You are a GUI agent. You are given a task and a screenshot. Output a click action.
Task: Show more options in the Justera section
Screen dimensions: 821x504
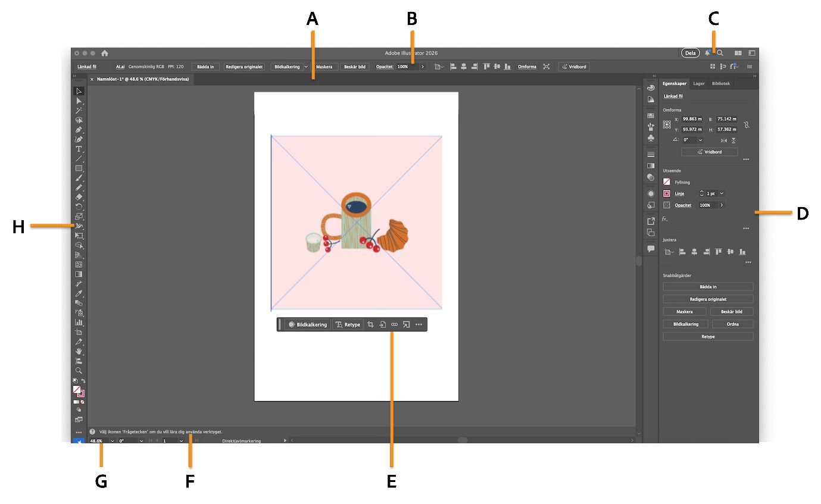tap(748, 262)
